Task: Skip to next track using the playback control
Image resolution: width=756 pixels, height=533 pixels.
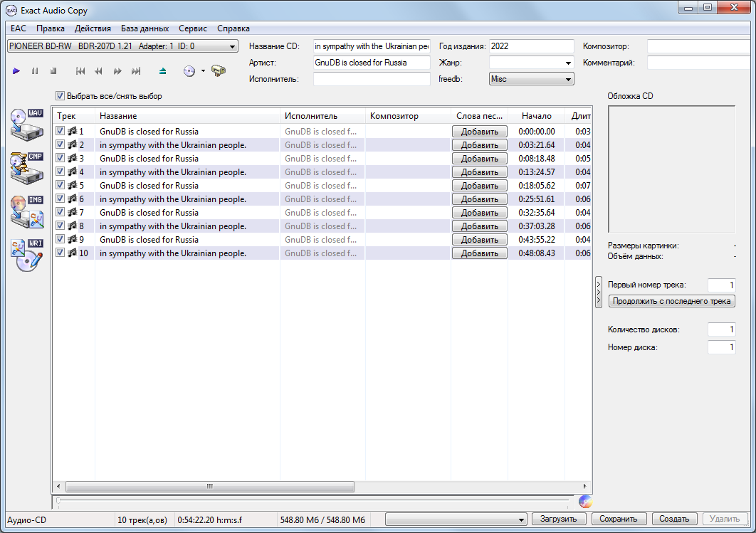Action: (x=136, y=71)
